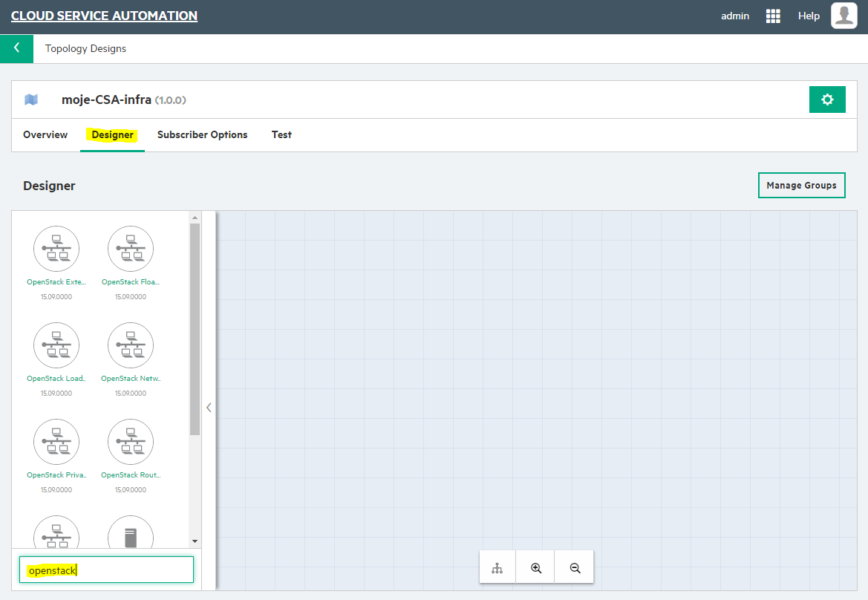Pick the OpenStack Priva.. component icon
This screenshot has height=600, width=868.
point(56,442)
